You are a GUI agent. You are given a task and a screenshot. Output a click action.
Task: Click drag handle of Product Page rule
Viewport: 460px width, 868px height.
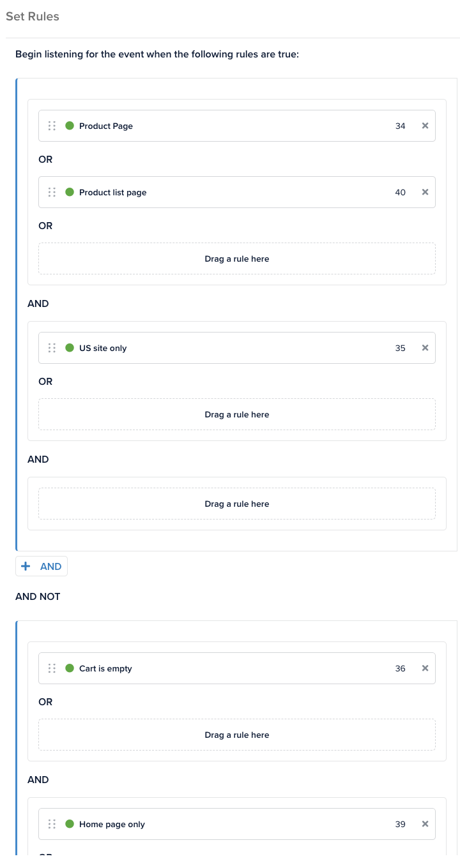click(x=52, y=126)
